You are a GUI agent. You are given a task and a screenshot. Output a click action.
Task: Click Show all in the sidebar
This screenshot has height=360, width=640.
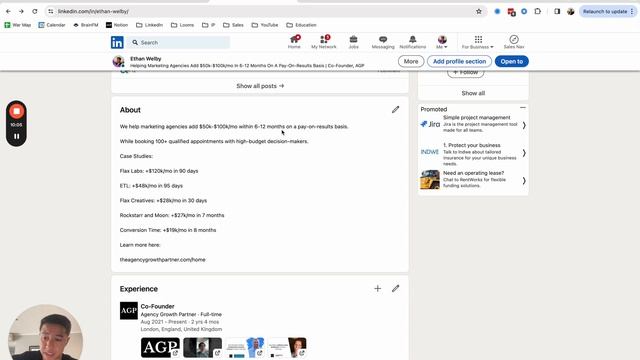tap(473, 93)
